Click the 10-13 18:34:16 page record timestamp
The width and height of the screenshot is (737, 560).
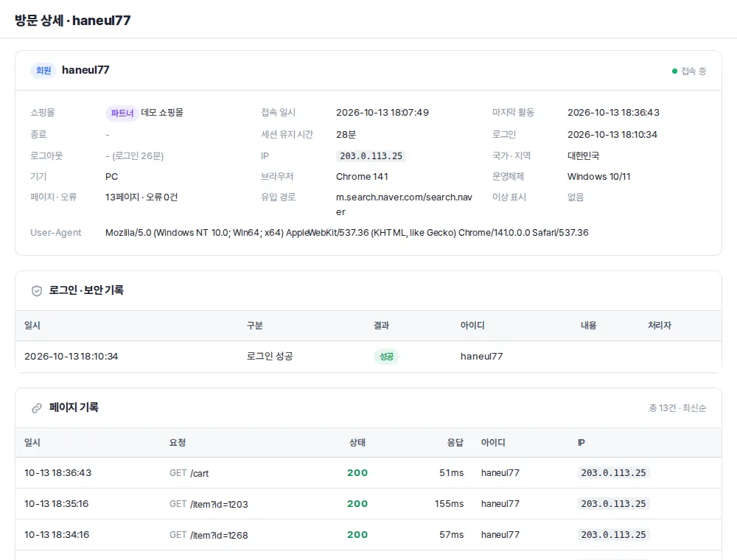click(57, 535)
